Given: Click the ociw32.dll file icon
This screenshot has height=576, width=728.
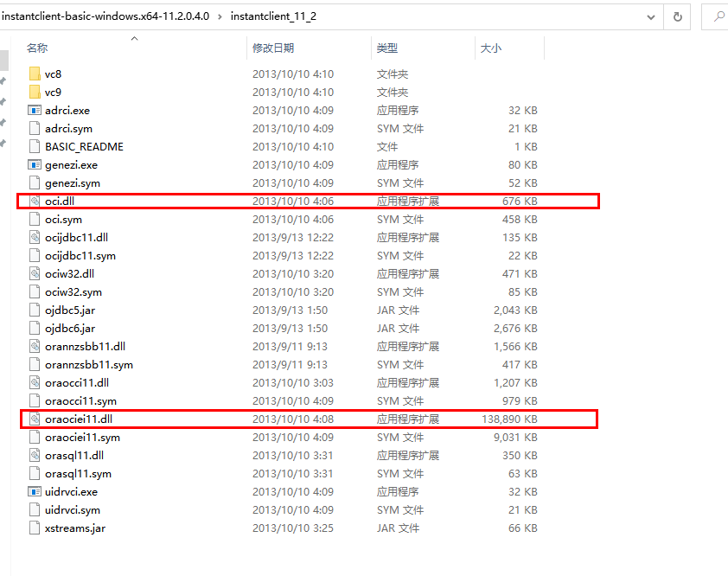Looking at the screenshot, I should click(33, 273).
